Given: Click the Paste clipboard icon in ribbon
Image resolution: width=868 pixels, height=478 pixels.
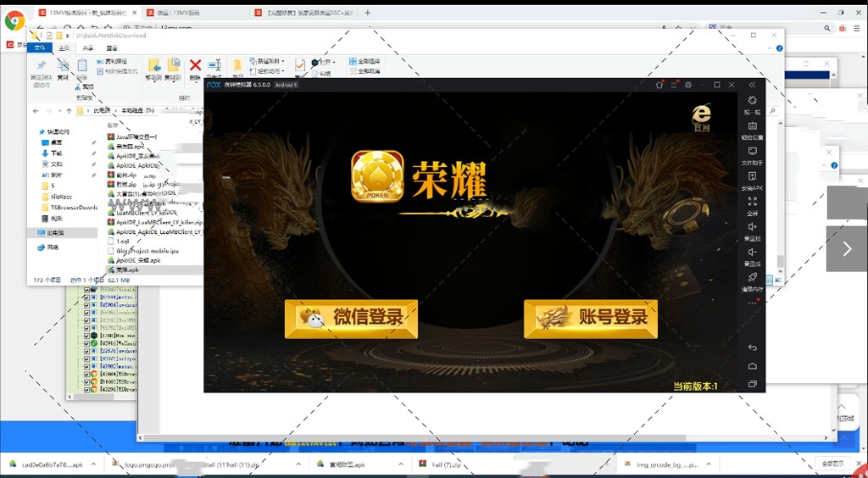Looking at the screenshot, I should click(x=81, y=65).
